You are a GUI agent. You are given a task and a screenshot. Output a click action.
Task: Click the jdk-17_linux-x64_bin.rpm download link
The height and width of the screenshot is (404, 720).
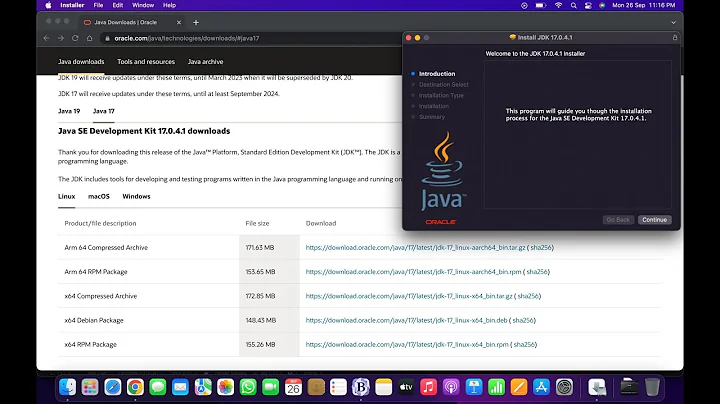click(x=407, y=344)
